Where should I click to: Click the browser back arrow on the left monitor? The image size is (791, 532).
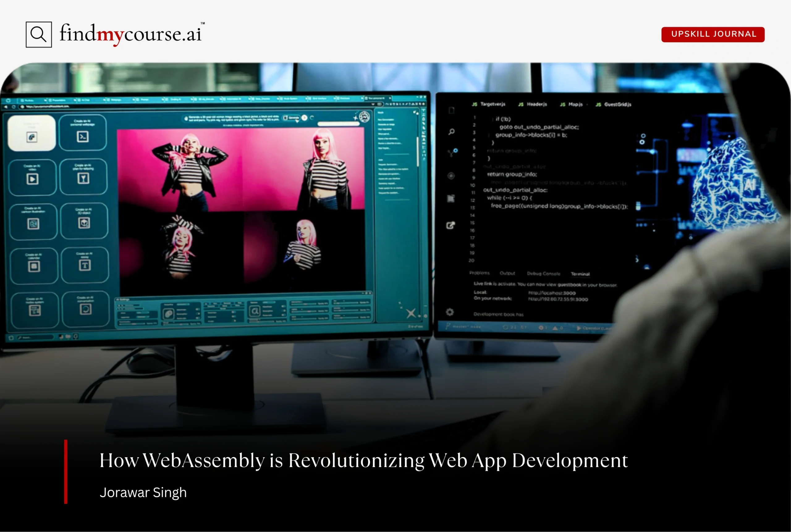click(x=6, y=107)
